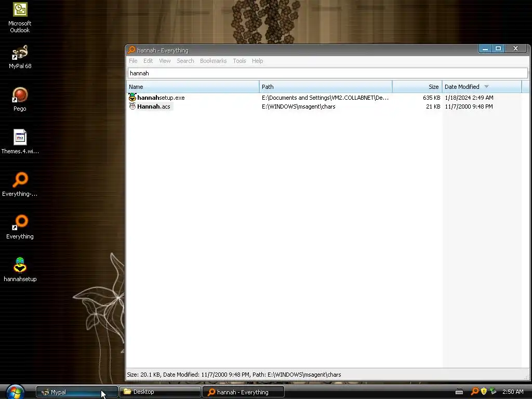Open the Bookmarks menu
The image size is (532, 399).
coord(213,61)
